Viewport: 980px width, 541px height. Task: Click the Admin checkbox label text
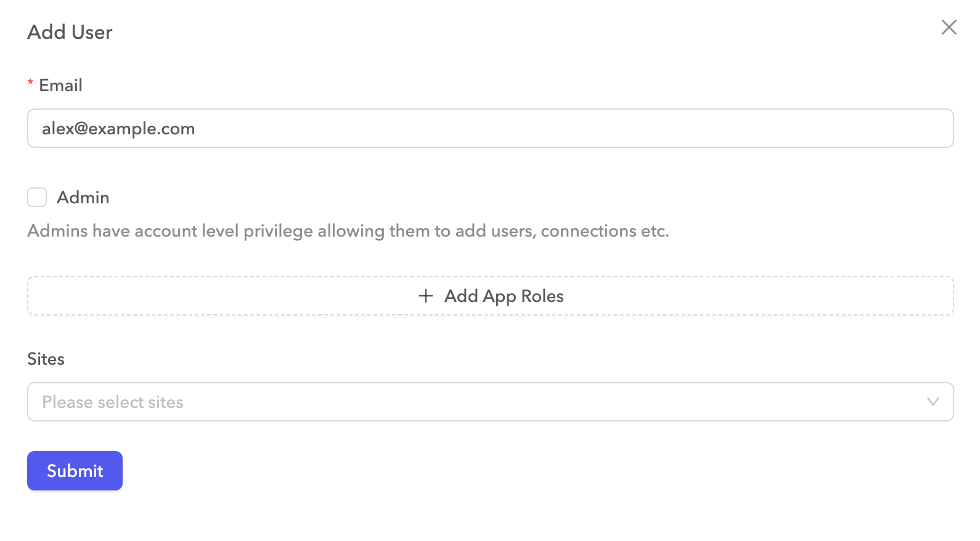click(83, 197)
